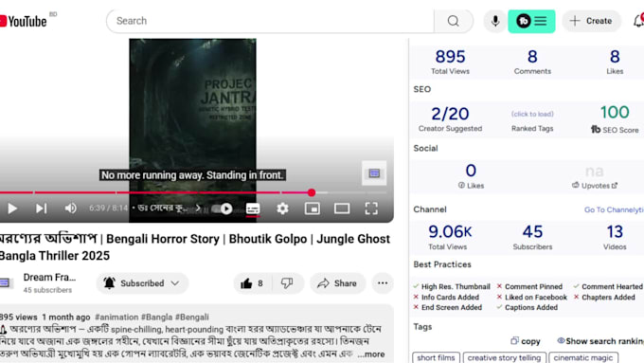Focus the Search input field

pos(271,21)
